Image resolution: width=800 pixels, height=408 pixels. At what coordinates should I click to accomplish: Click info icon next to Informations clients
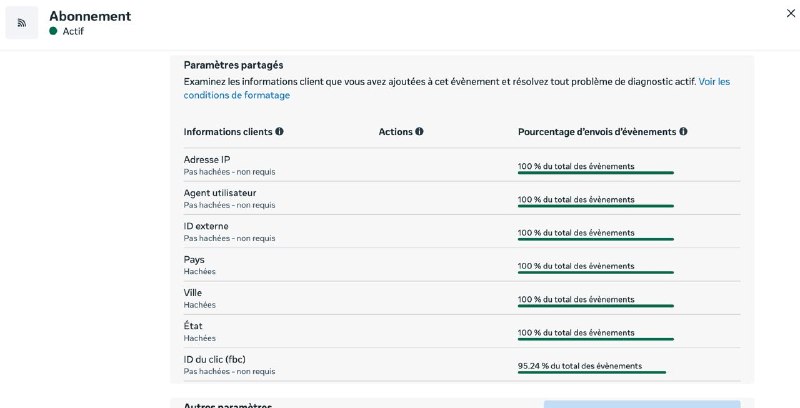click(279, 131)
